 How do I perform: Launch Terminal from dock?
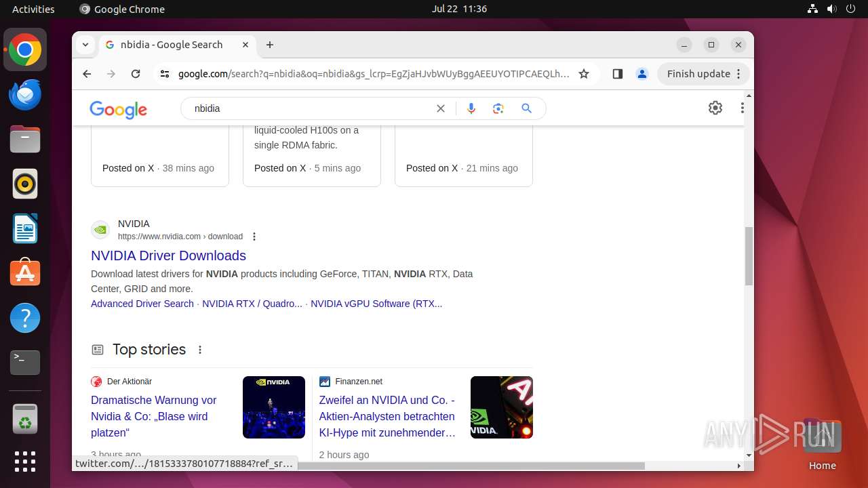pos(25,363)
